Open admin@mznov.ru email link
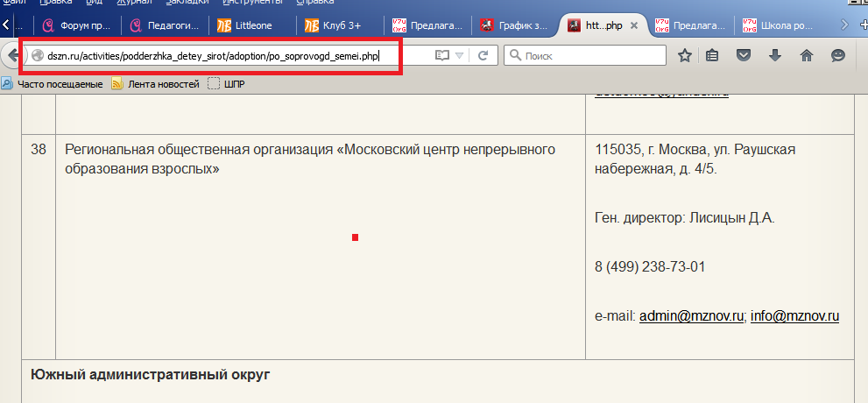 coord(691,315)
